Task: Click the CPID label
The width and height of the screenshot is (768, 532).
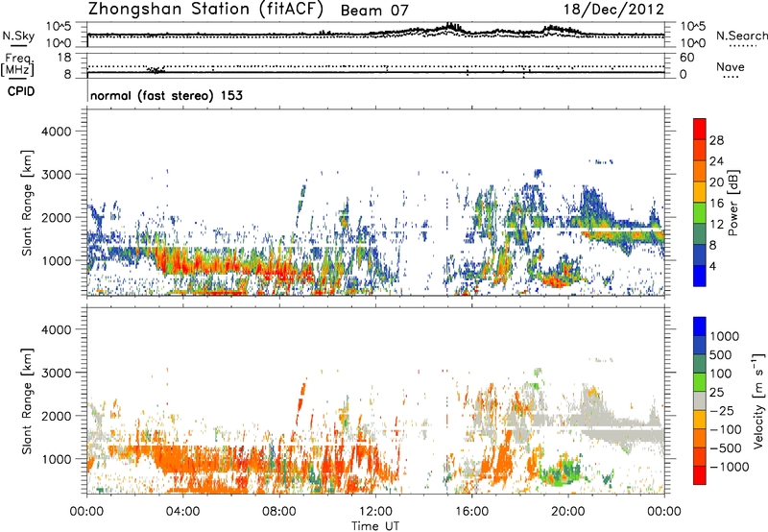Action: (21, 91)
